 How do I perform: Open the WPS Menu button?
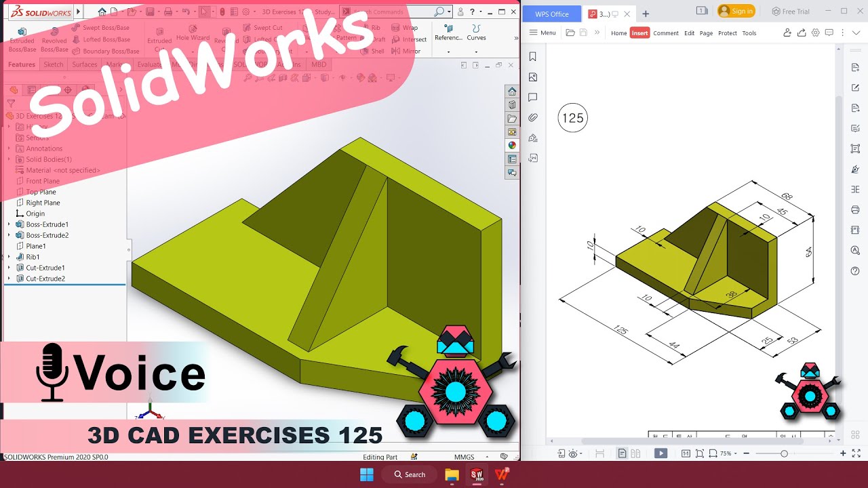[x=542, y=33]
